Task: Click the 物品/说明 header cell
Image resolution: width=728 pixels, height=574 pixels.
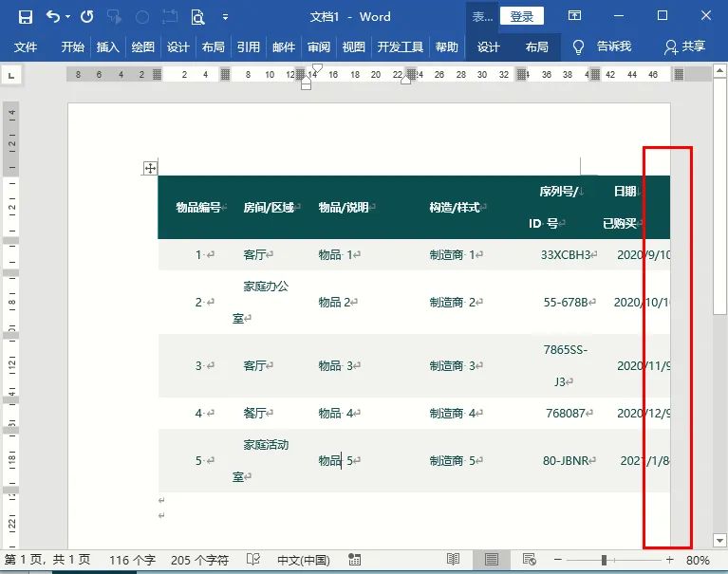Action: coord(343,208)
